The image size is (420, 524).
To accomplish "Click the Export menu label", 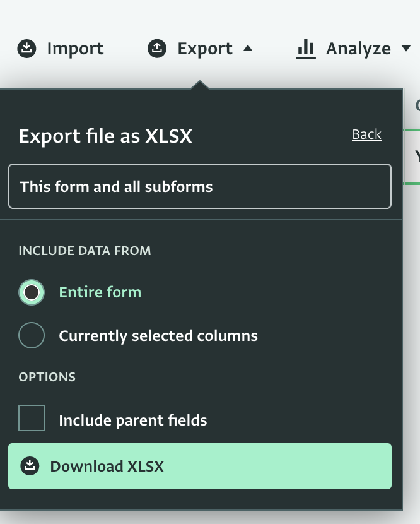I will point(205,49).
